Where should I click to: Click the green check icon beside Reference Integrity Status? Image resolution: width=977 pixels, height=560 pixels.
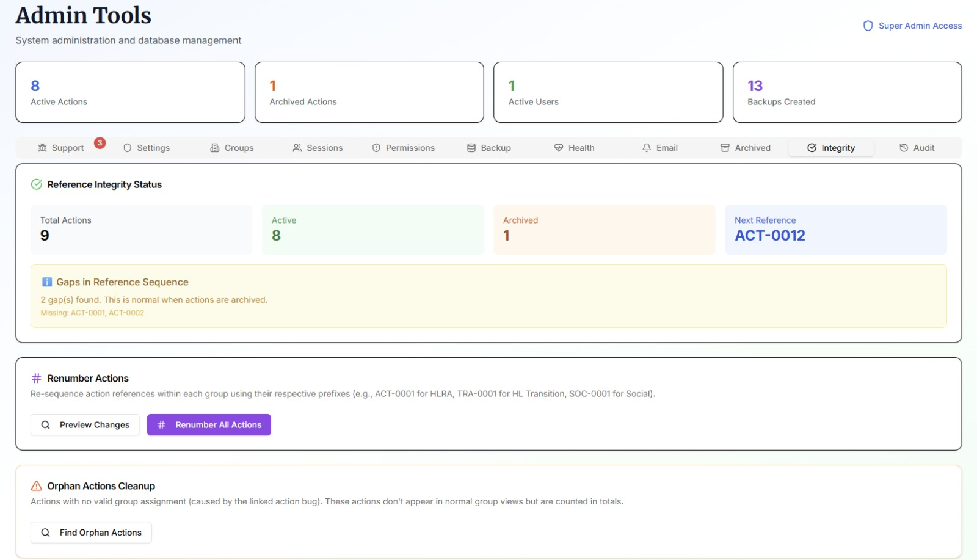tap(37, 184)
